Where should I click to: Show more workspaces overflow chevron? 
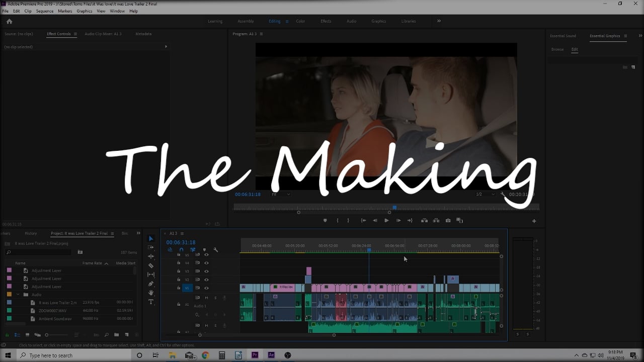coord(439,21)
